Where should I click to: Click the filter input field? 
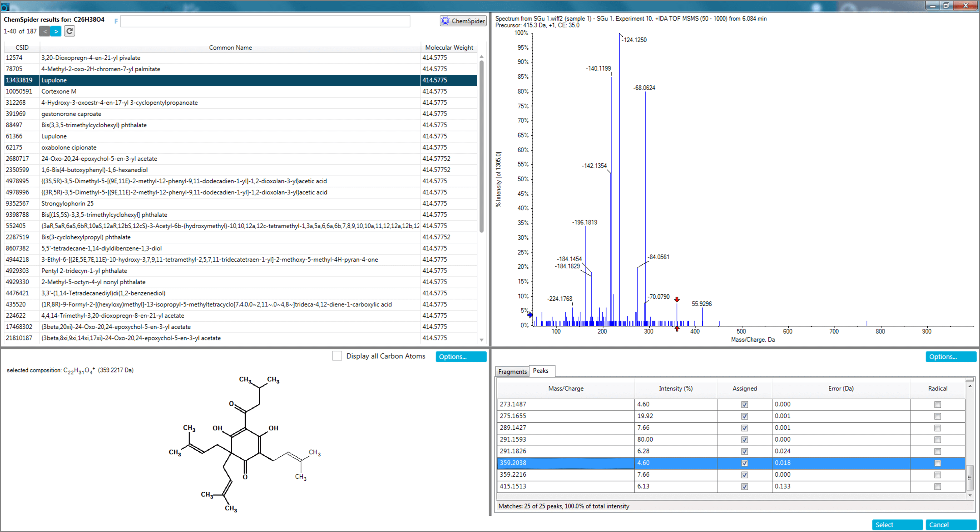[x=265, y=21]
